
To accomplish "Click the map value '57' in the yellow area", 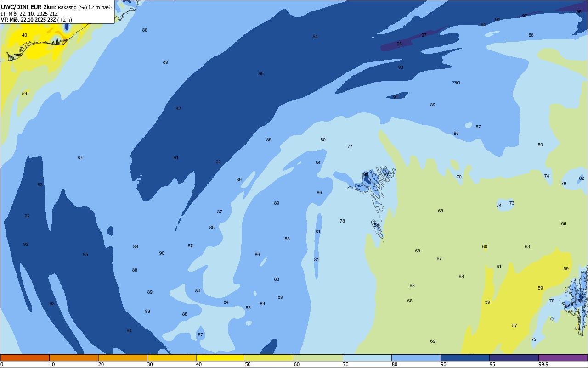I will click(514, 326).
